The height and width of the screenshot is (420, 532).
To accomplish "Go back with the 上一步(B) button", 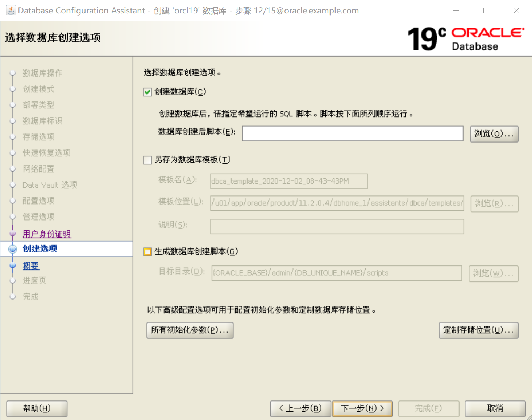I will [300, 409].
